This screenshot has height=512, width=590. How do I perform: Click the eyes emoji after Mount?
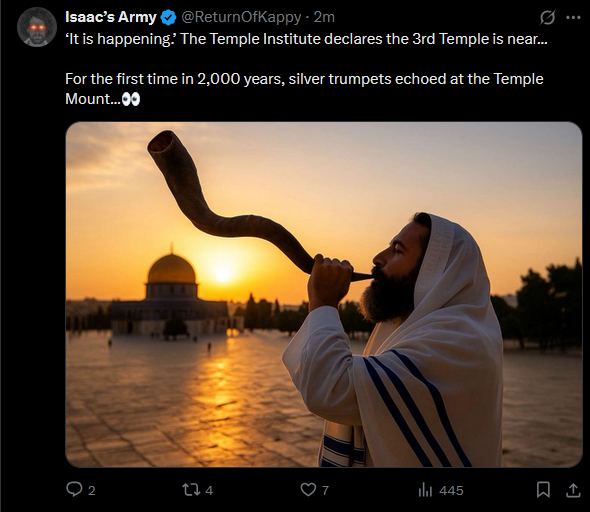pyautogui.click(x=131, y=99)
